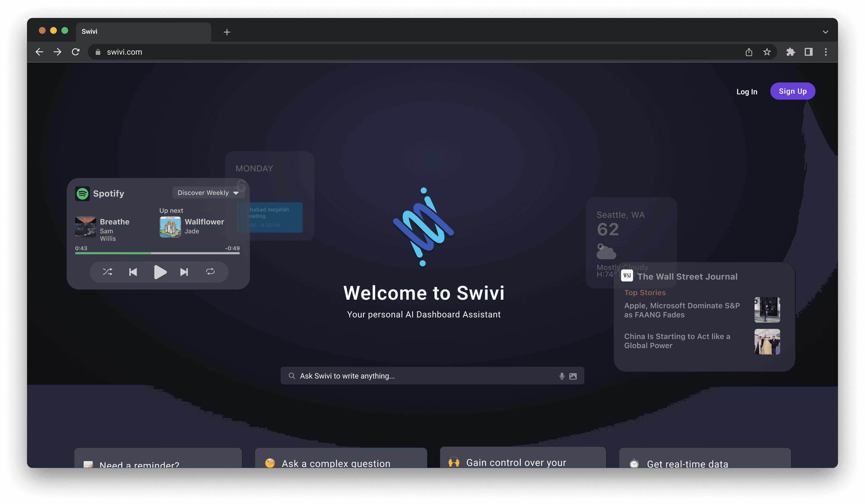Click the Seattle, WA weather location
Screen dimensions: 865x504
tap(620, 215)
